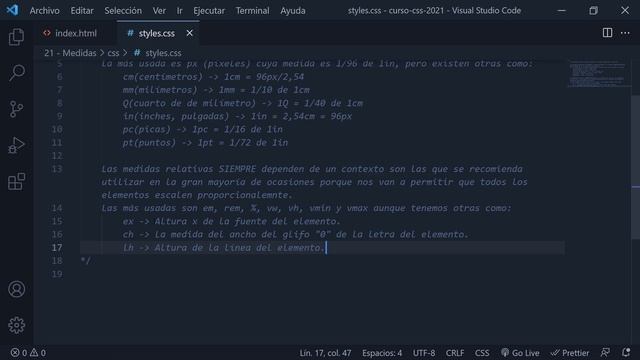Open the Extensions view
This screenshot has width=640, height=360.
point(16,181)
